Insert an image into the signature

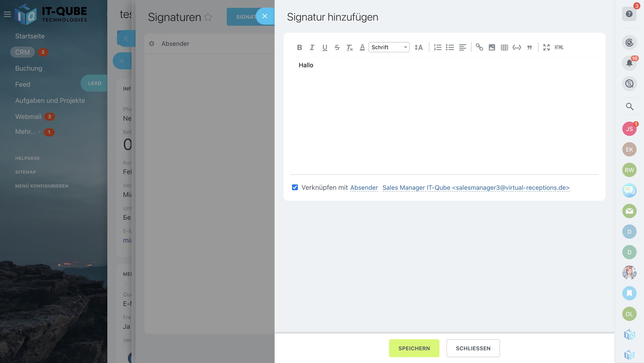(492, 47)
